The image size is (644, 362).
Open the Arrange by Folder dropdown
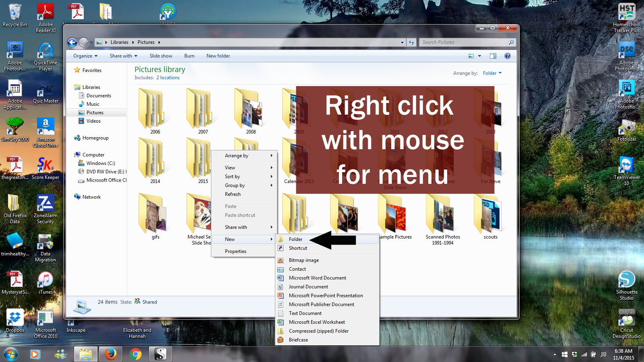coord(492,73)
